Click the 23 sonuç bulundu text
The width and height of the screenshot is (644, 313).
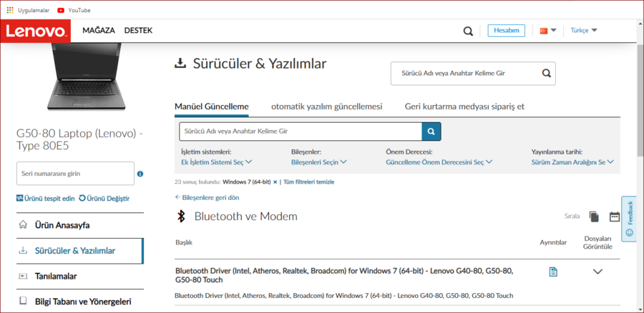pyautogui.click(x=197, y=182)
